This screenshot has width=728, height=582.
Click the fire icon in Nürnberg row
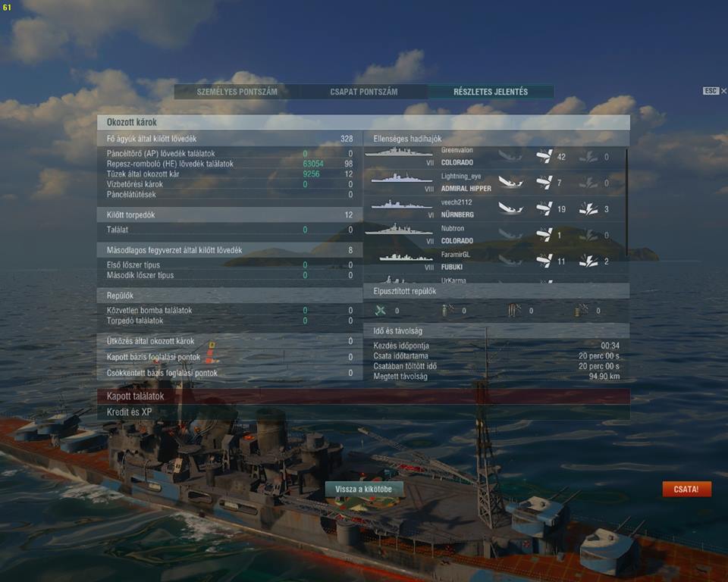click(x=588, y=209)
